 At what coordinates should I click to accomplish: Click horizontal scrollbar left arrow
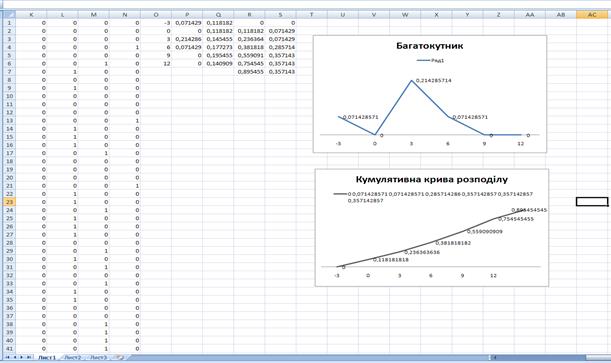(494, 358)
